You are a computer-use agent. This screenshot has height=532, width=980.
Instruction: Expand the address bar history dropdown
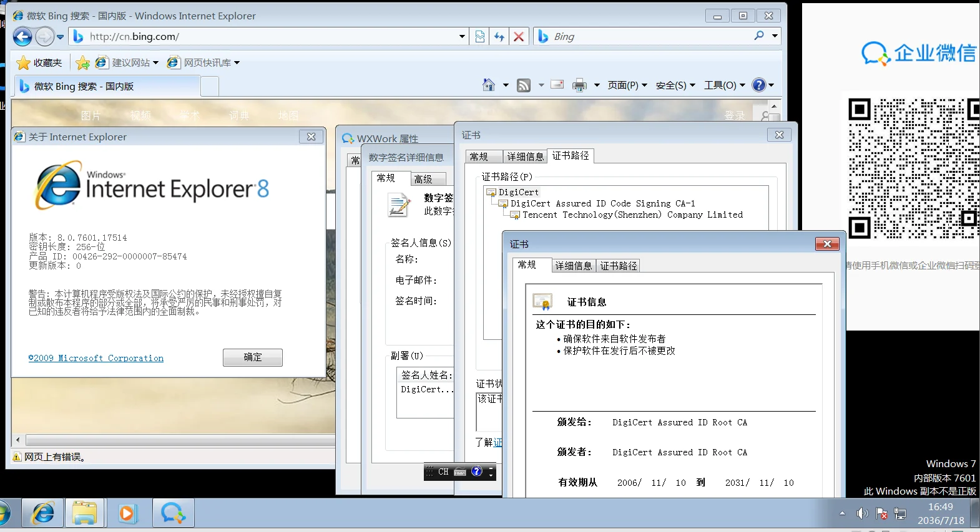click(x=462, y=37)
